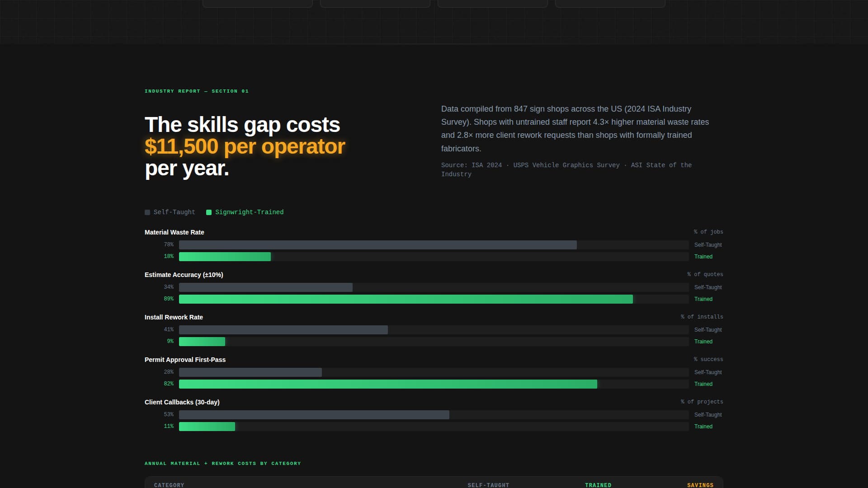Click the 18% value label
The image size is (868, 488).
pyautogui.click(x=169, y=256)
